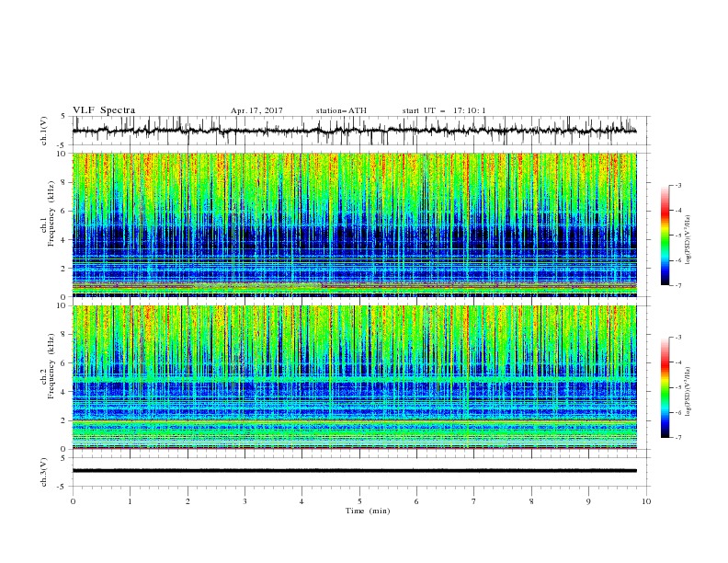
Task: Click inside the ch.1 spectrogram plot
Action: tap(354, 224)
